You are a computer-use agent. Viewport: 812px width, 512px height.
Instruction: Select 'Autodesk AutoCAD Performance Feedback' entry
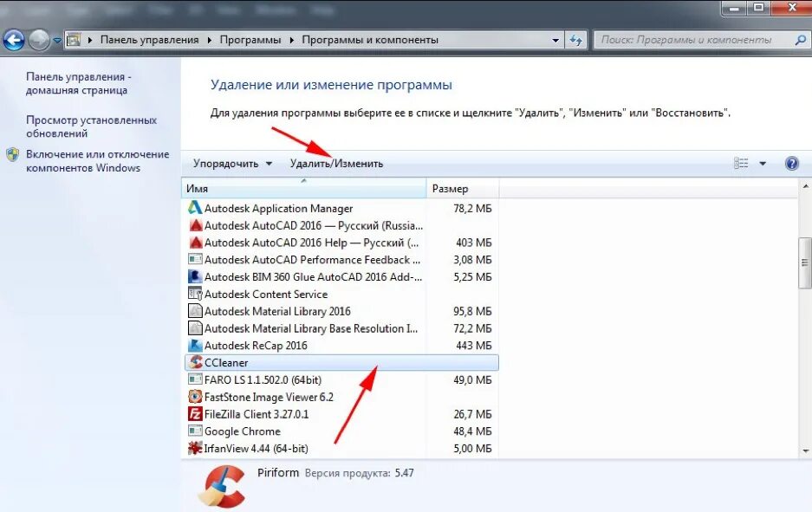[x=341, y=259]
